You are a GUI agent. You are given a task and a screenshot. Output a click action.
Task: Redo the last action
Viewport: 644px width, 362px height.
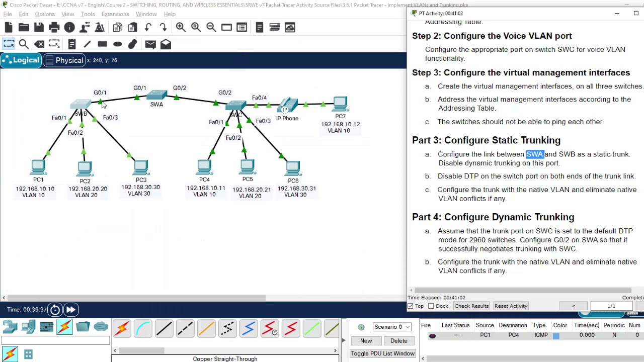tap(163, 28)
